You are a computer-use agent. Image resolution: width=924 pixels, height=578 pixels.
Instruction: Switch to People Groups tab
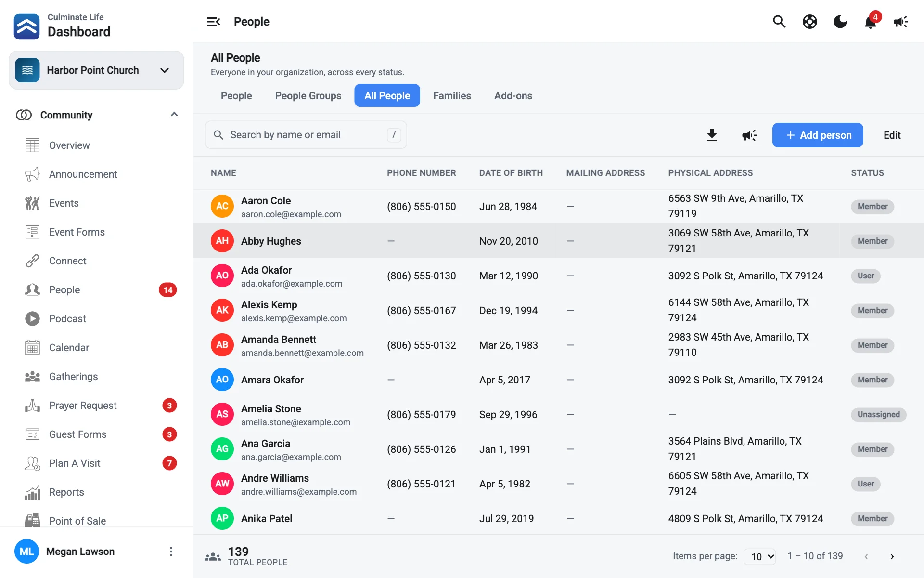coord(308,96)
